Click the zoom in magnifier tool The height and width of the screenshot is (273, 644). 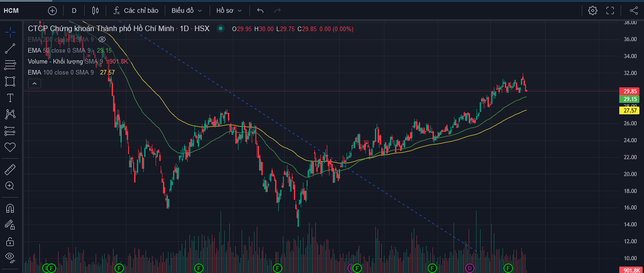[x=10, y=186]
